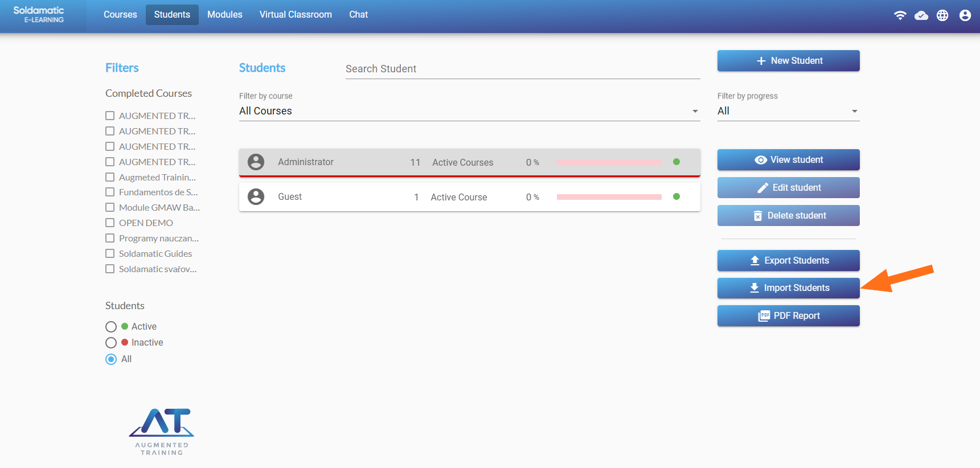This screenshot has width=980, height=468.
Task: Click the Import Students button
Action: pyautogui.click(x=788, y=288)
